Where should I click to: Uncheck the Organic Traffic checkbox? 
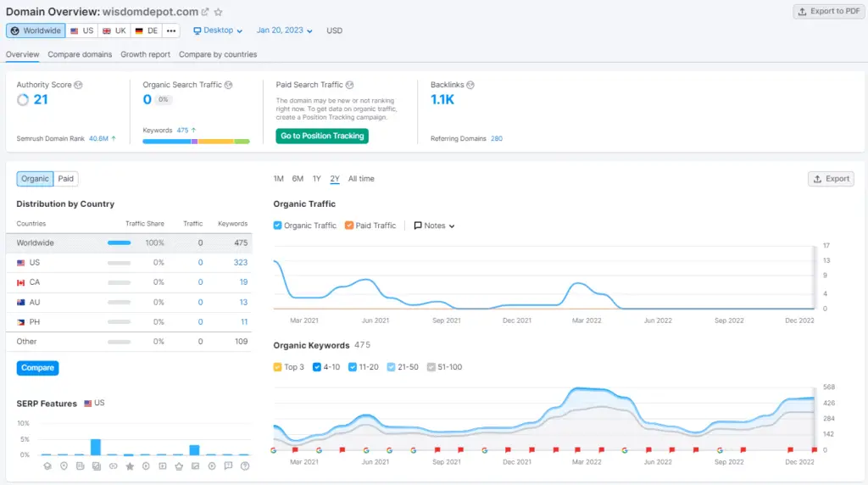(x=277, y=226)
